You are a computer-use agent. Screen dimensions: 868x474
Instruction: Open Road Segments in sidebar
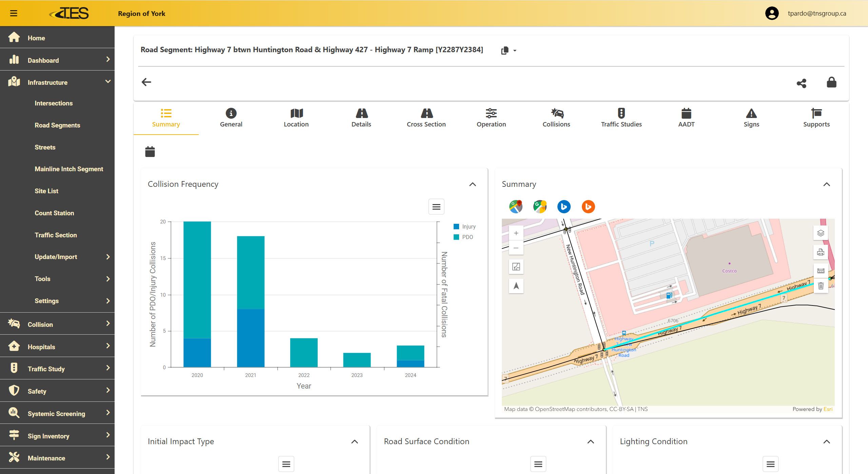pos(57,125)
